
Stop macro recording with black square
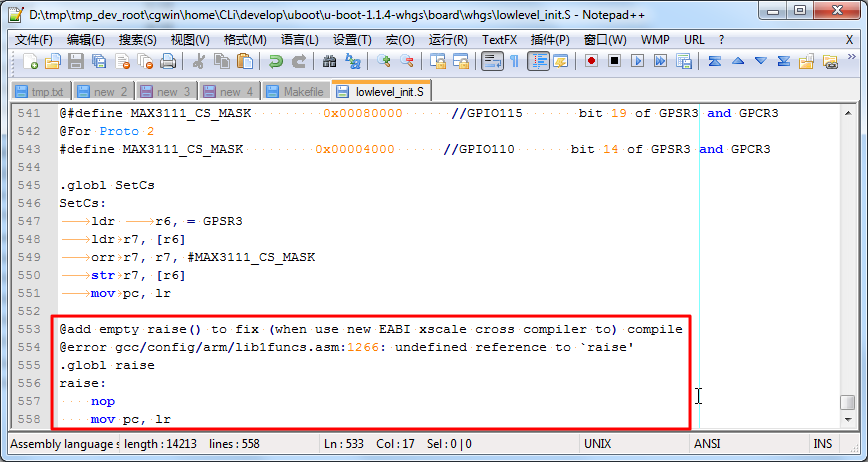coord(614,61)
